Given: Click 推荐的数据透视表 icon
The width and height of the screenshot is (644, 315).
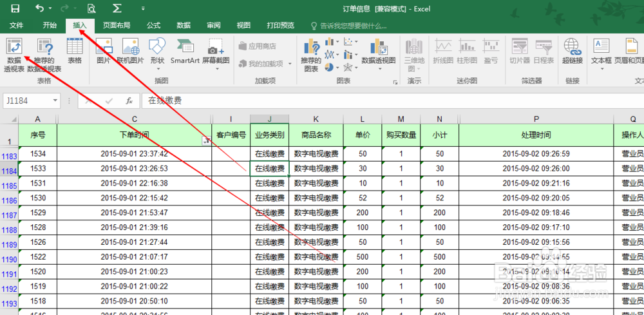Looking at the screenshot, I should pyautogui.click(x=44, y=55).
